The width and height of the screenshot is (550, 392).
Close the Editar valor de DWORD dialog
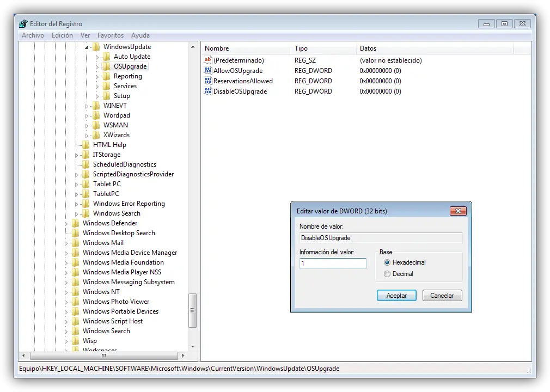(x=458, y=211)
